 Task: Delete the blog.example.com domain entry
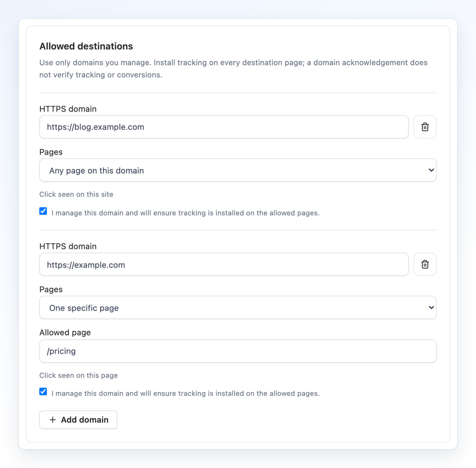(425, 127)
